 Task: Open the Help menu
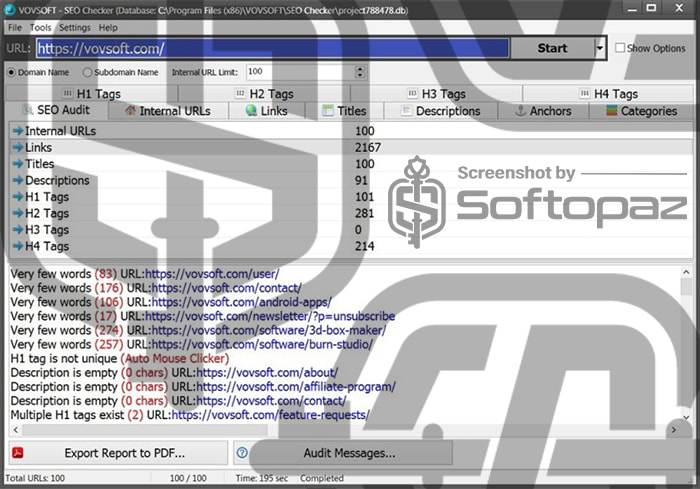click(x=108, y=28)
